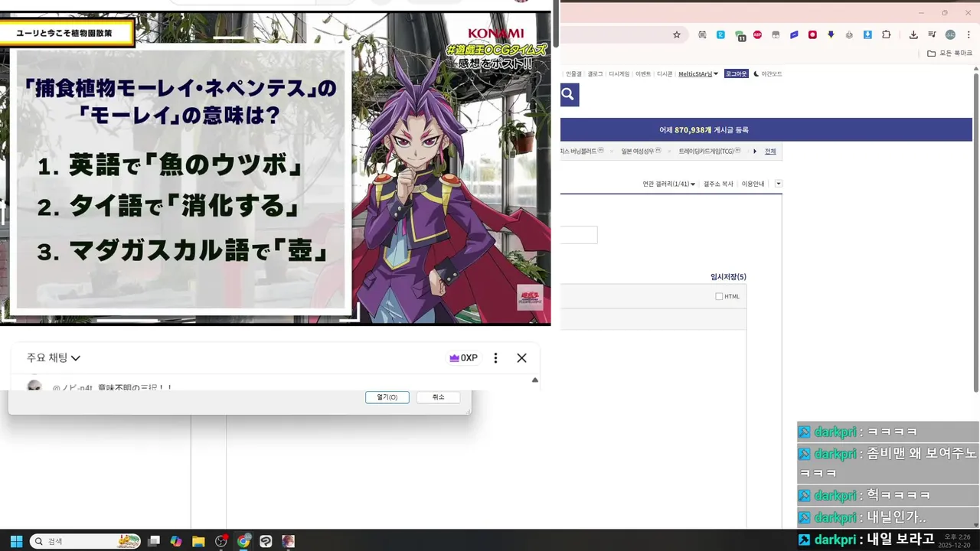This screenshot has width=980, height=551.
Task: Click the gray panel extension icon
Action: (776, 34)
